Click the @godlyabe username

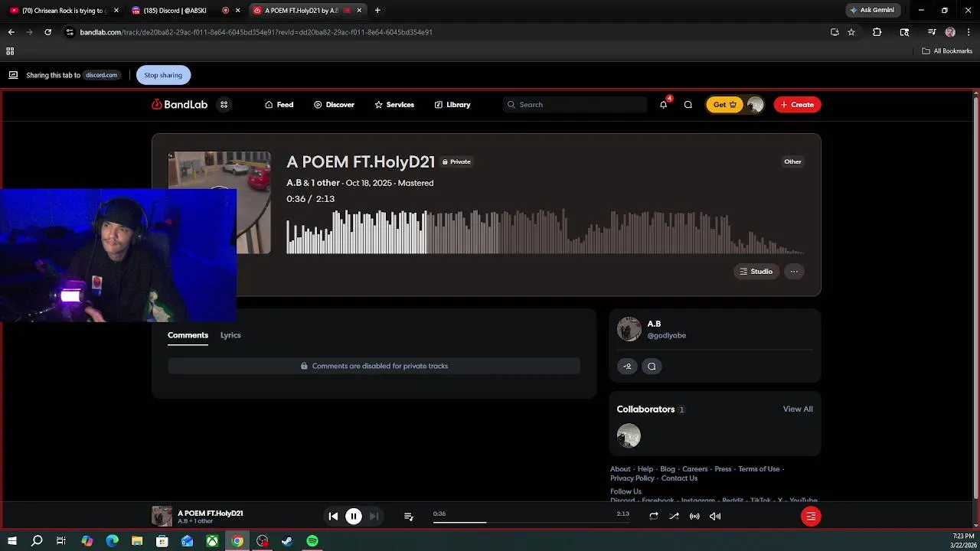click(666, 335)
